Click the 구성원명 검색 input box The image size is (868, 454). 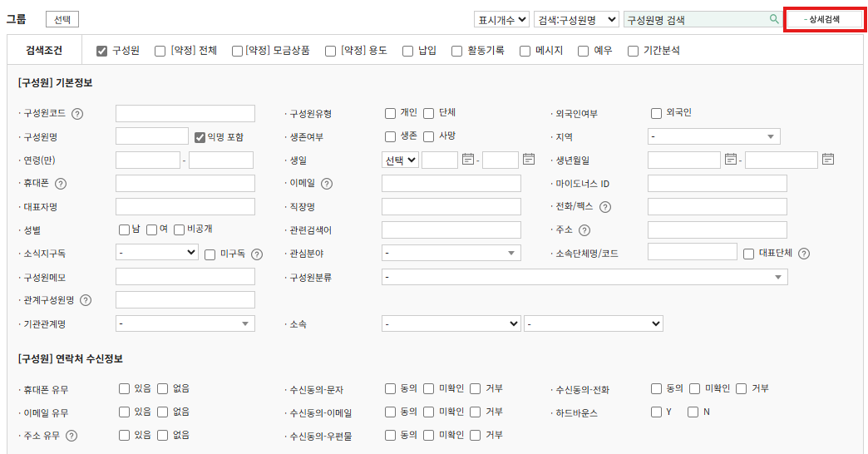[695, 19]
